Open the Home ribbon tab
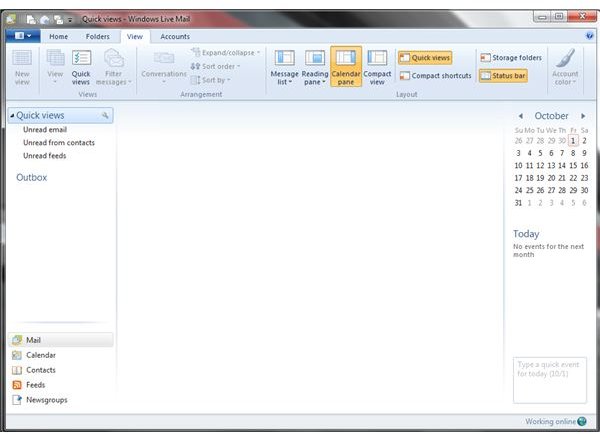The image size is (600, 434). [59, 37]
